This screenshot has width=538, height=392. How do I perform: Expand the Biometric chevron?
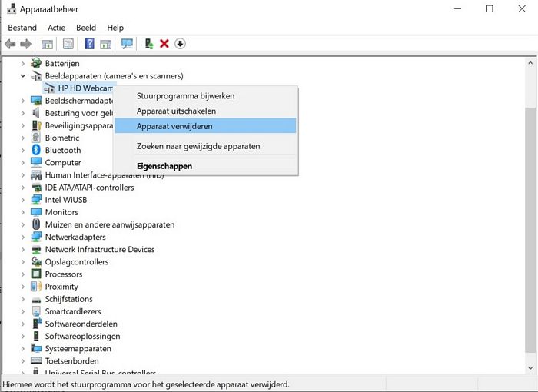(x=23, y=138)
